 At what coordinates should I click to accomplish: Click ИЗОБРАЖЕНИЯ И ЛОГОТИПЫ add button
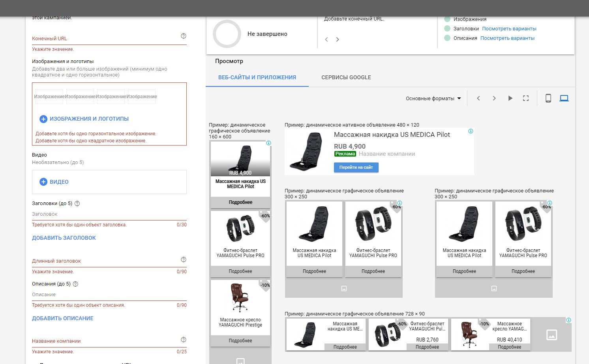click(84, 119)
